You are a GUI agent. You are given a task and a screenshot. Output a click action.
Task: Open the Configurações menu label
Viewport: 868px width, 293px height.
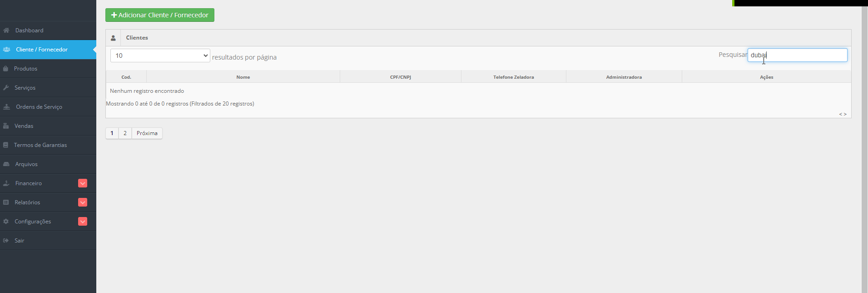click(x=33, y=222)
